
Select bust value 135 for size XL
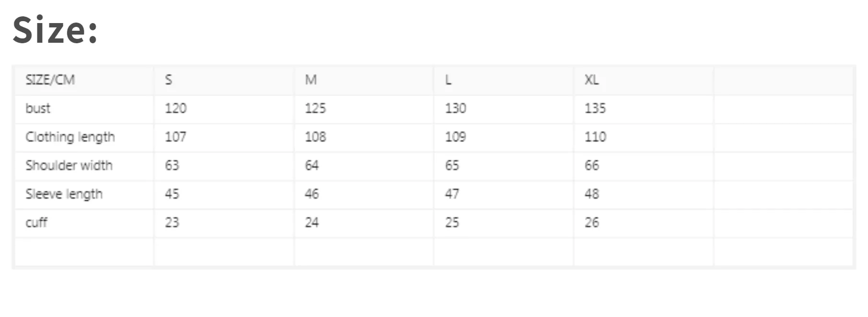tap(595, 108)
